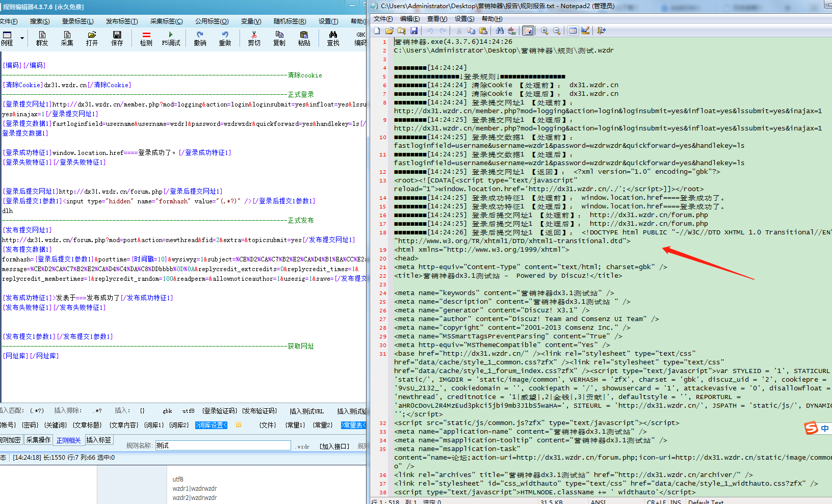Start F5调试 debugging
Image resolution: width=832 pixels, height=504 pixels.
171,38
